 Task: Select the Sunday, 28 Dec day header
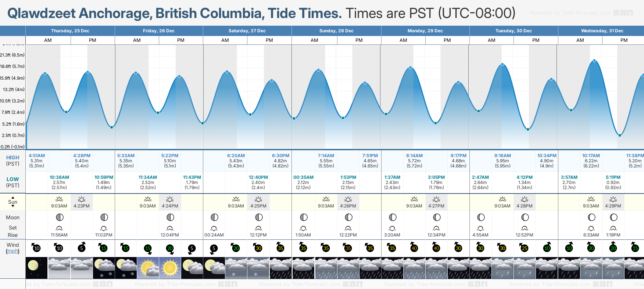pyautogui.click(x=336, y=31)
